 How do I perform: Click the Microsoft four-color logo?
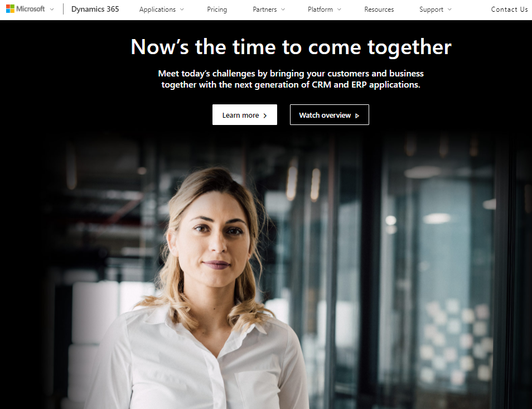(x=10, y=9)
